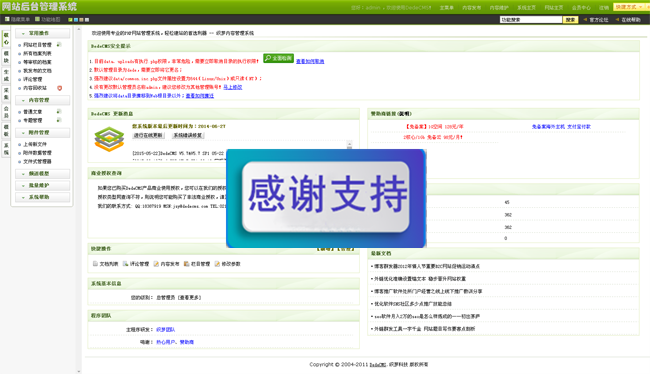Click the green 全面检测 scan button
650x374 pixels.
tap(278, 58)
